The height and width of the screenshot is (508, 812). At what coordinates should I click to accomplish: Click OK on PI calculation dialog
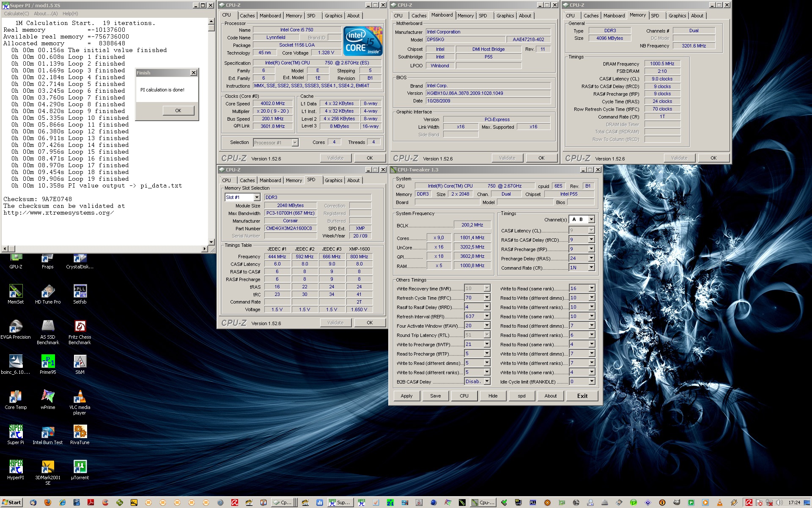[178, 110]
